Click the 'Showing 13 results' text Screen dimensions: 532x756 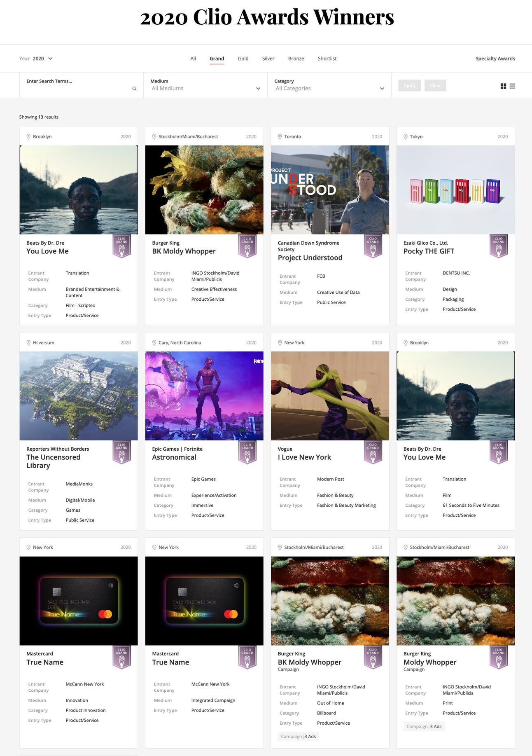pos(39,117)
